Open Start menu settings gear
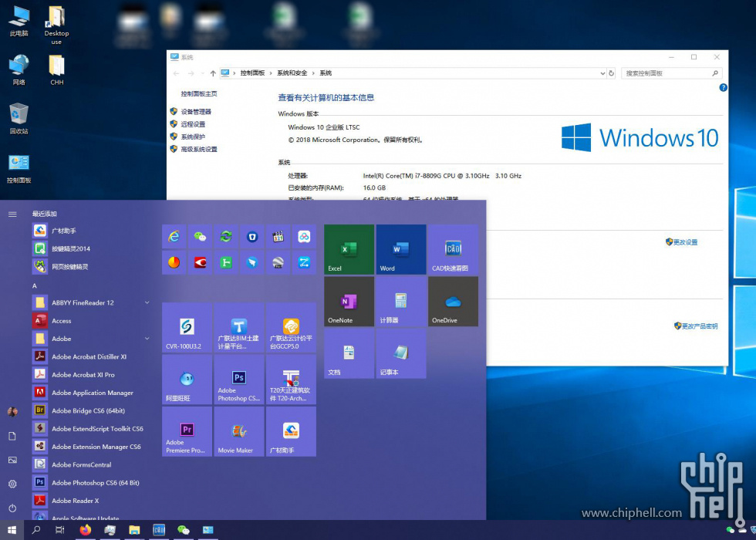The width and height of the screenshot is (756, 540). pyautogui.click(x=12, y=484)
